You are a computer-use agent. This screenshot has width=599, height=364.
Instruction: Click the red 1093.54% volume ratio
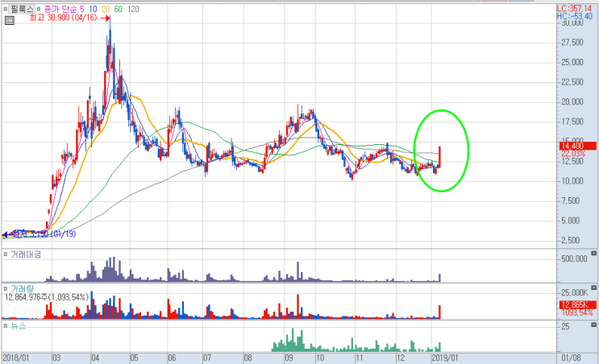pos(577,313)
